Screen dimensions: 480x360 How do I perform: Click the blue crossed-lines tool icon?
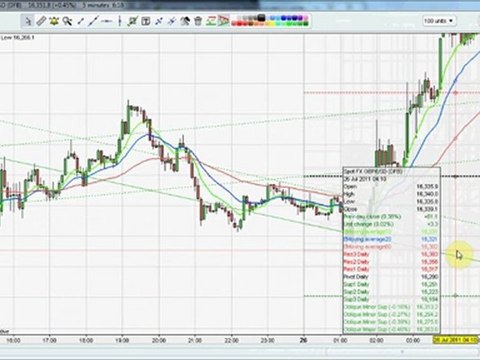[x=159, y=21]
